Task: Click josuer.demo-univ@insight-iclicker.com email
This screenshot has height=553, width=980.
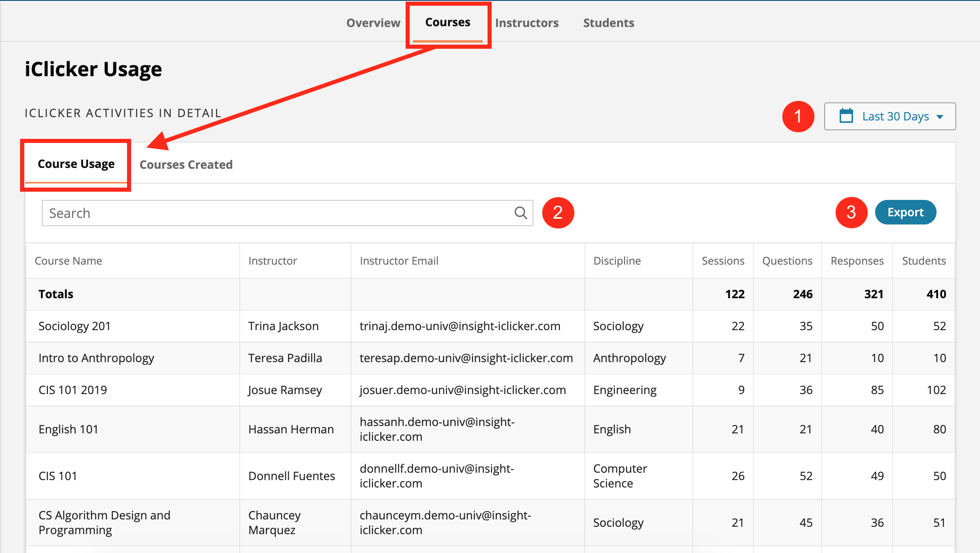Action: tap(463, 390)
